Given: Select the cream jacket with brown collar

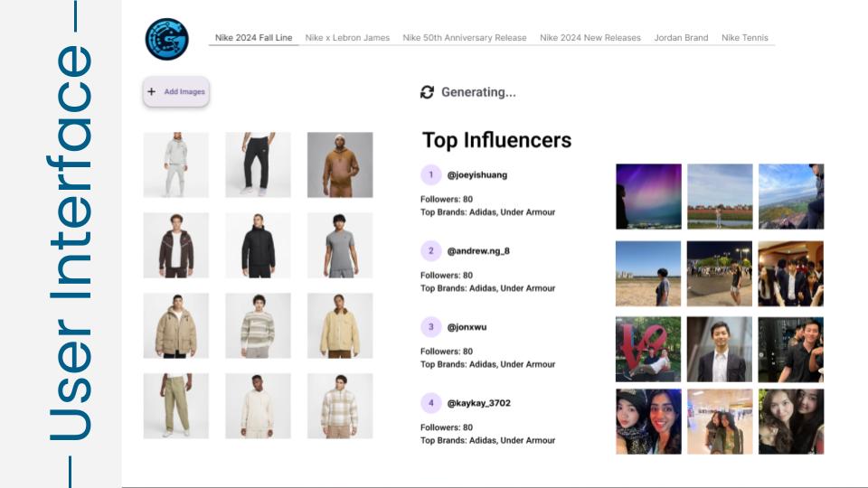Looking at the screenshot, I should point(340,325).
